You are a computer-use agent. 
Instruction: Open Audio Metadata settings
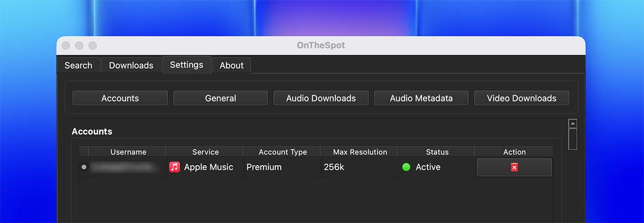(x=421, y=98)
